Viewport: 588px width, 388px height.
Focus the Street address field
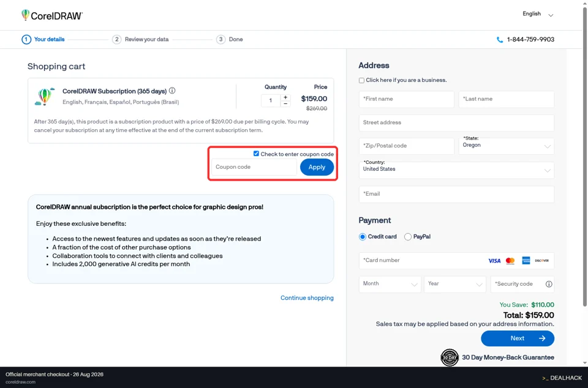(x=456, y=123)
